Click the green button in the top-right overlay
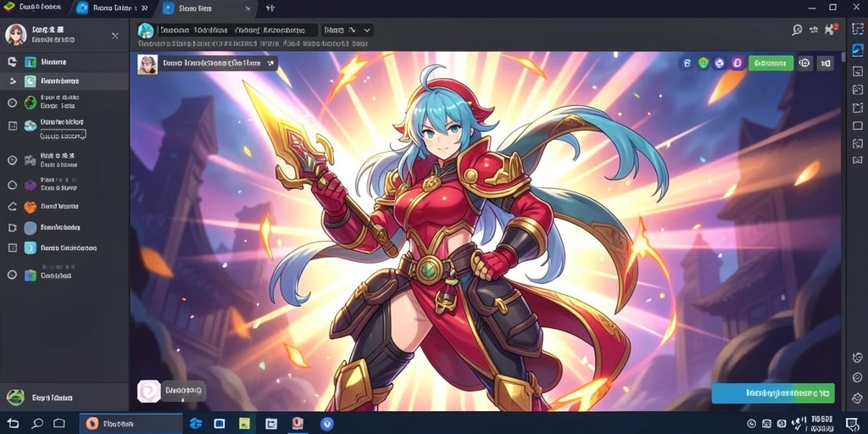This screenshot has width=868, height=434. coord(771,63)
